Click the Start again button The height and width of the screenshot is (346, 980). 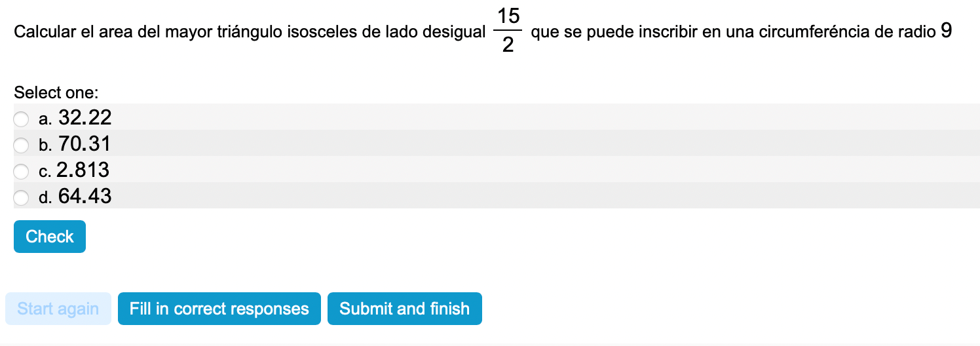pyautogui.click(x=58, y=309)
